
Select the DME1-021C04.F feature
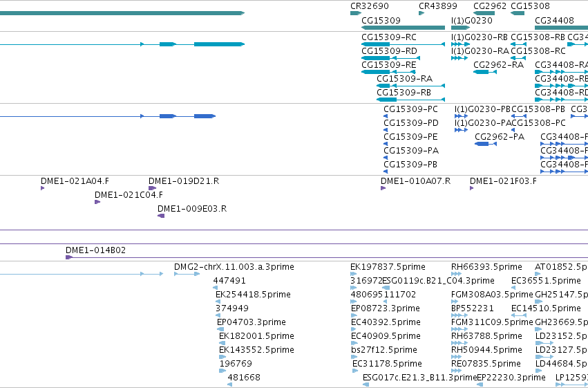tap(97, 202)
